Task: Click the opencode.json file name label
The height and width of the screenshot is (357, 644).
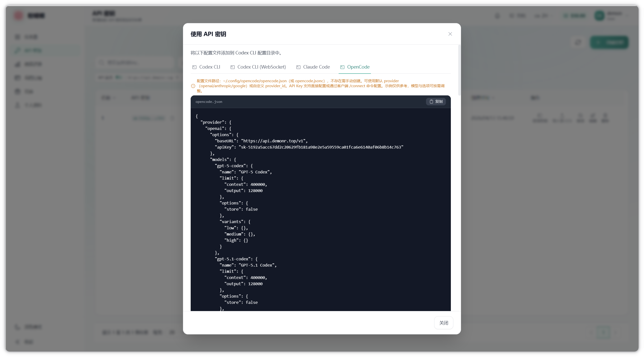Action: click(209, 102)
